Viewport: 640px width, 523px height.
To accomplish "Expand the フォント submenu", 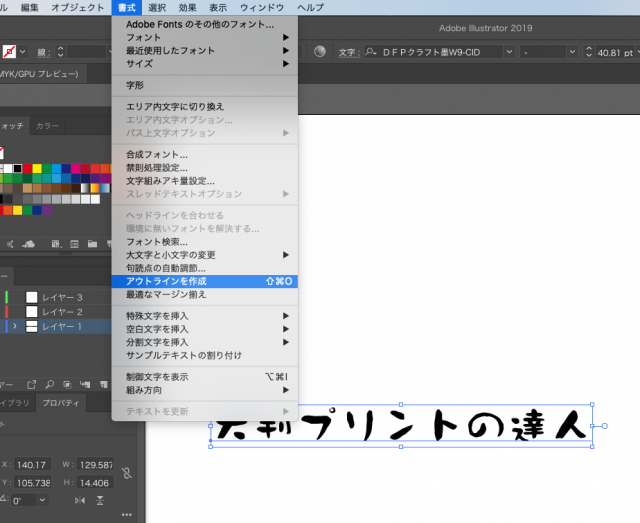I will [204, 38].
